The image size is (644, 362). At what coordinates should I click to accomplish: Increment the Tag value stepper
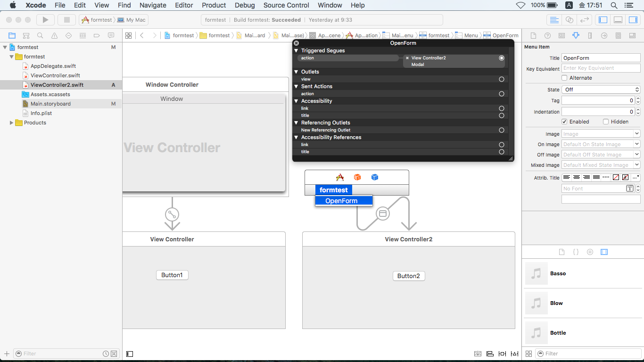(x=639, y=98)
